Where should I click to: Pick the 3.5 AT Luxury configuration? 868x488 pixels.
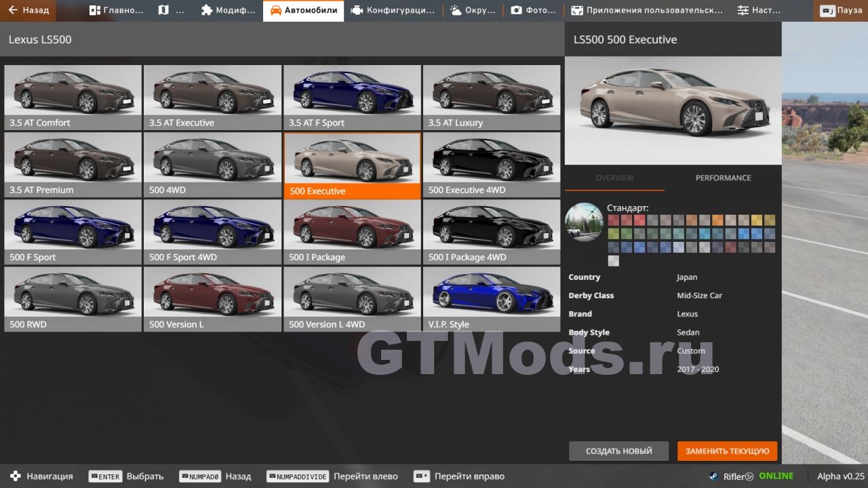[492, 97]
